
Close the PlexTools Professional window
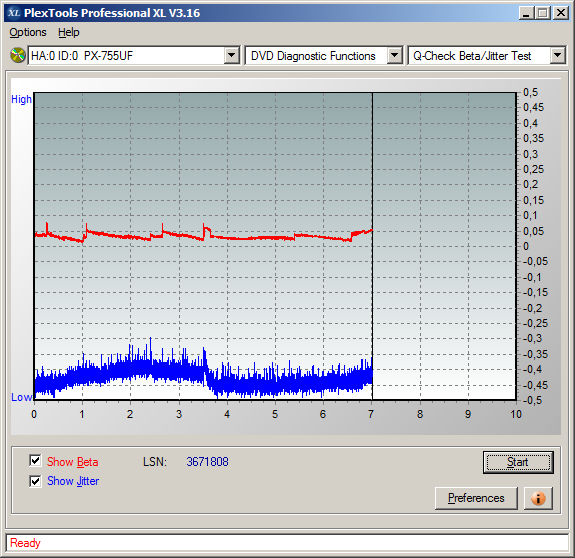click(561, 13)
